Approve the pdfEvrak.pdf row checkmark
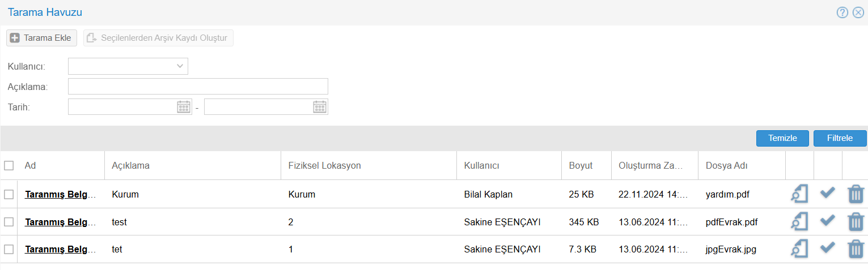Screen dimensions: 868x270 [x=828, y=221]
